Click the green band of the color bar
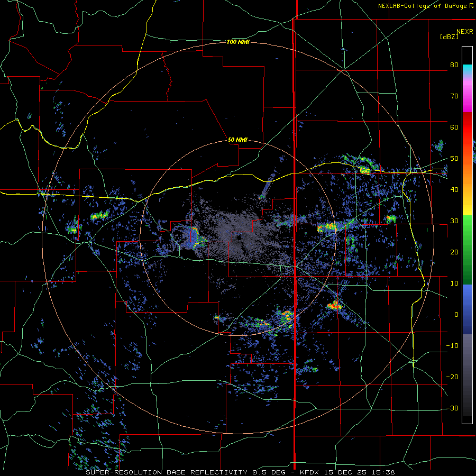This screenshot has height=476, width=476. 467,250
